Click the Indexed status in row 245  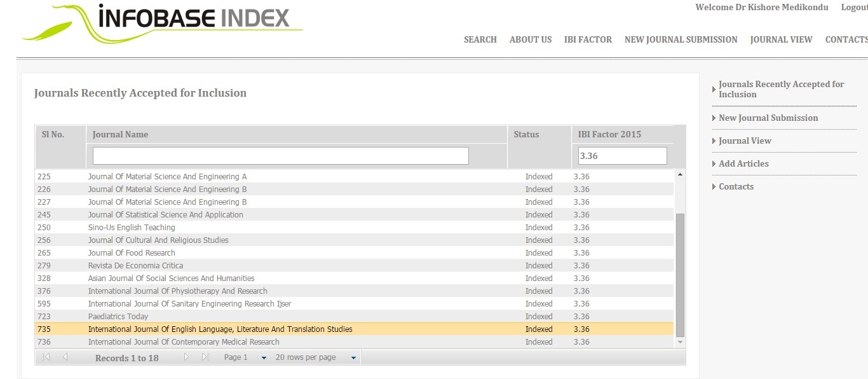(539, 214)
